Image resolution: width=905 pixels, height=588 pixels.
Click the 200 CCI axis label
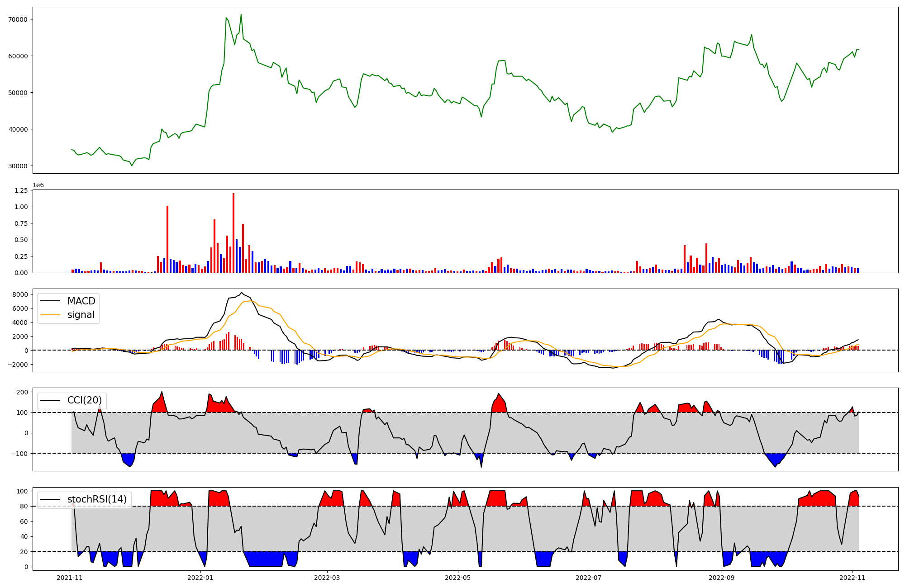(x=23, y=392)
